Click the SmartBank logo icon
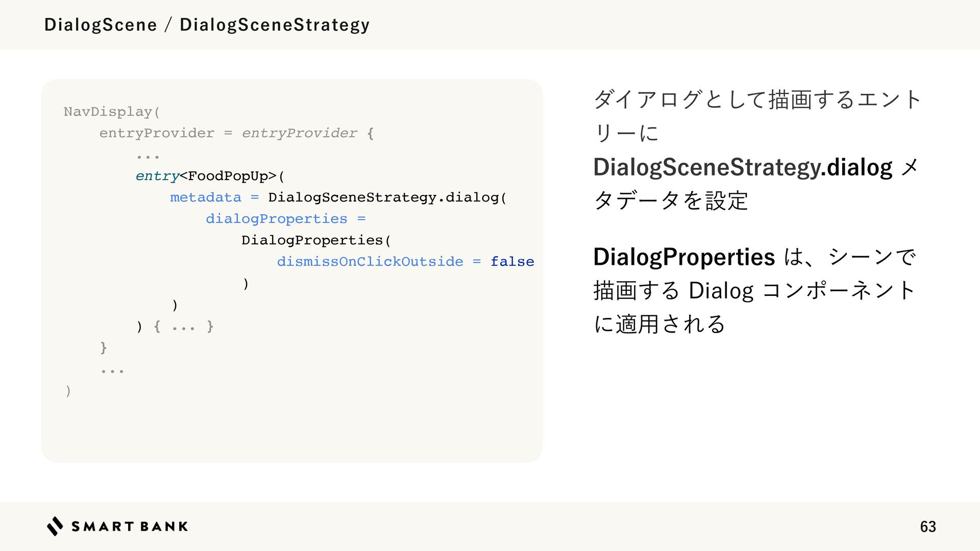 click(55, 526)
